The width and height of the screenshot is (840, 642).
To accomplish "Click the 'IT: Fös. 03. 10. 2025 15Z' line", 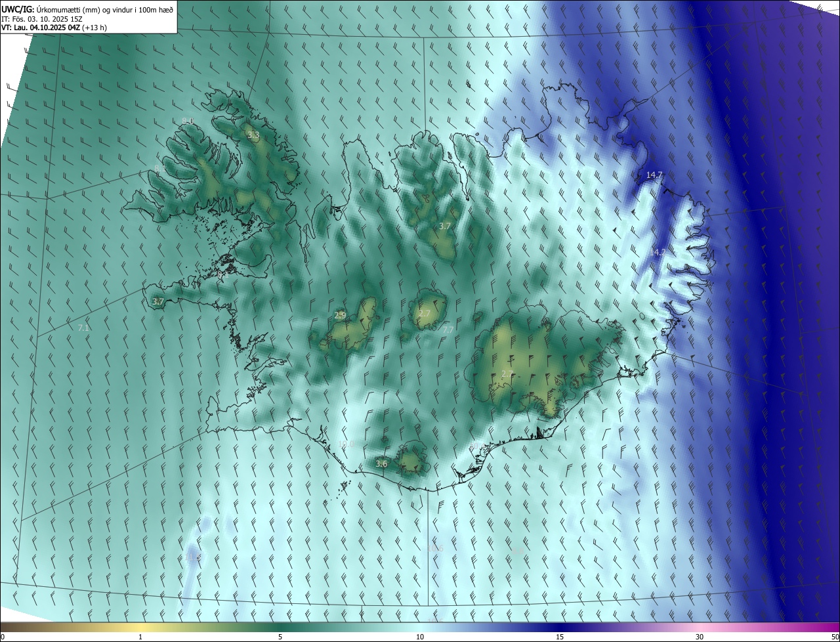I will click(43, 19).
